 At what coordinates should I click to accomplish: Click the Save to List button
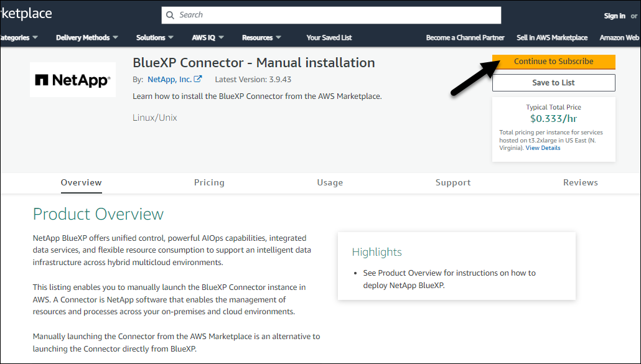(x=553, y=83)
